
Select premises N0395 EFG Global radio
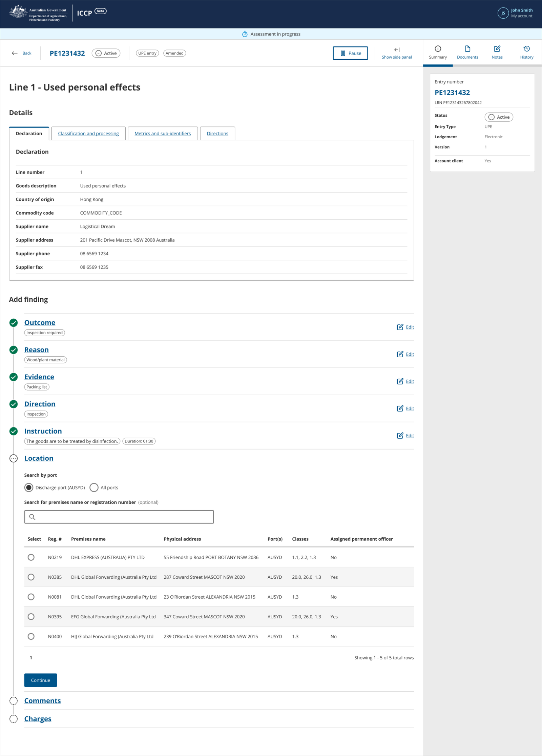tap(31, 617)
